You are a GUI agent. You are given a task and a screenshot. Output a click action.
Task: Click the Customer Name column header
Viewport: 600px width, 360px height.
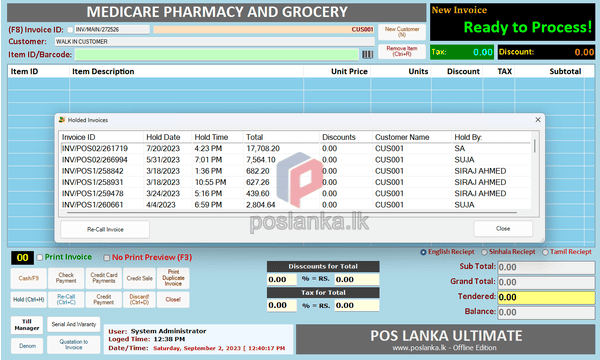click(412, 137)
